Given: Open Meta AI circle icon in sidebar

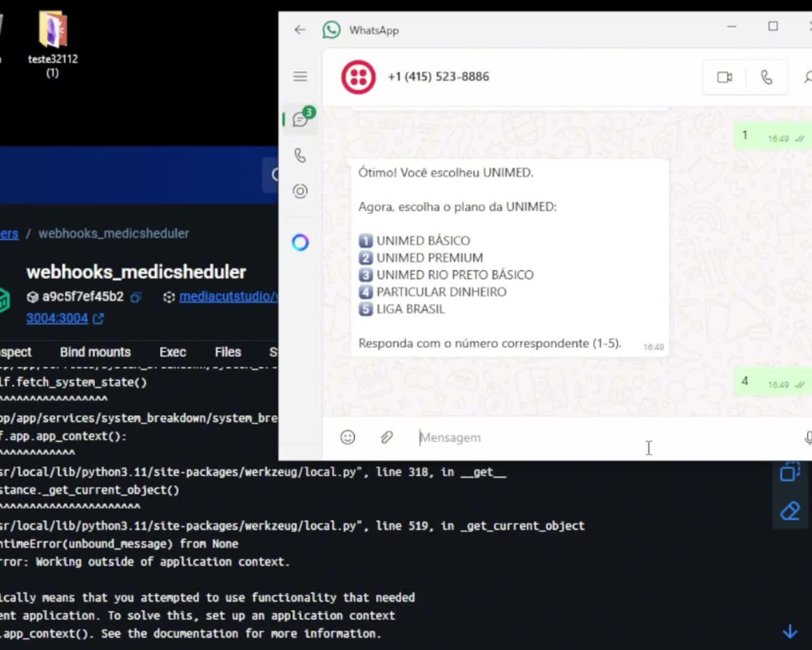Looking at the screenshot, I should (x=300, y=242).
